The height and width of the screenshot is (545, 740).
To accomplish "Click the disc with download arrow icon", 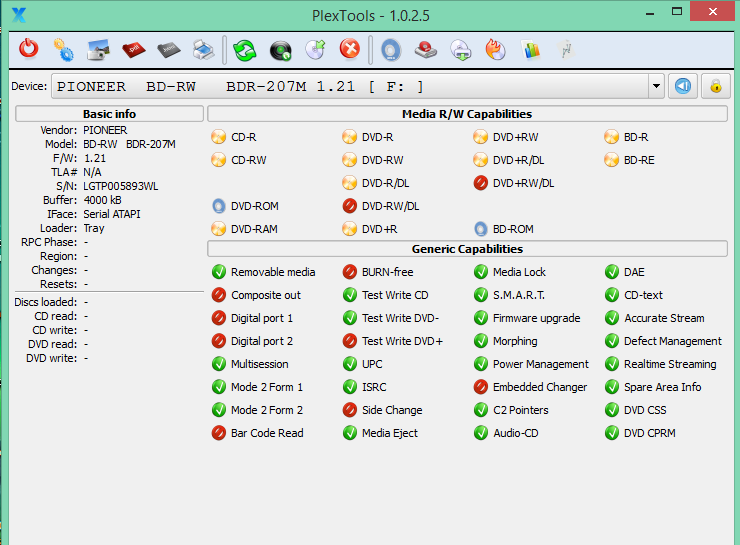I will [461, 50].
